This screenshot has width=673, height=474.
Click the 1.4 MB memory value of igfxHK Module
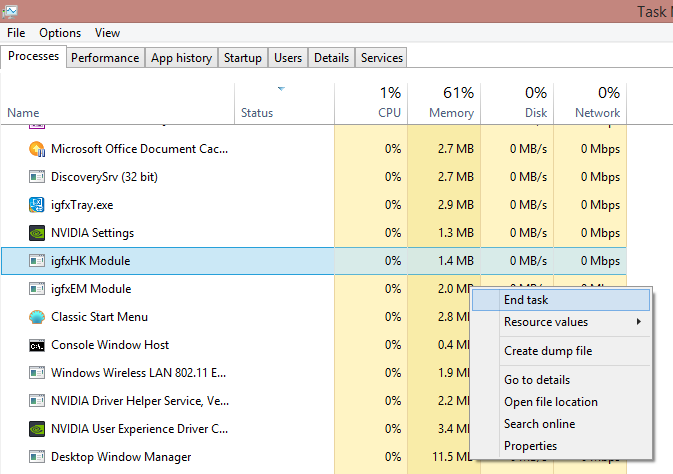455,261
